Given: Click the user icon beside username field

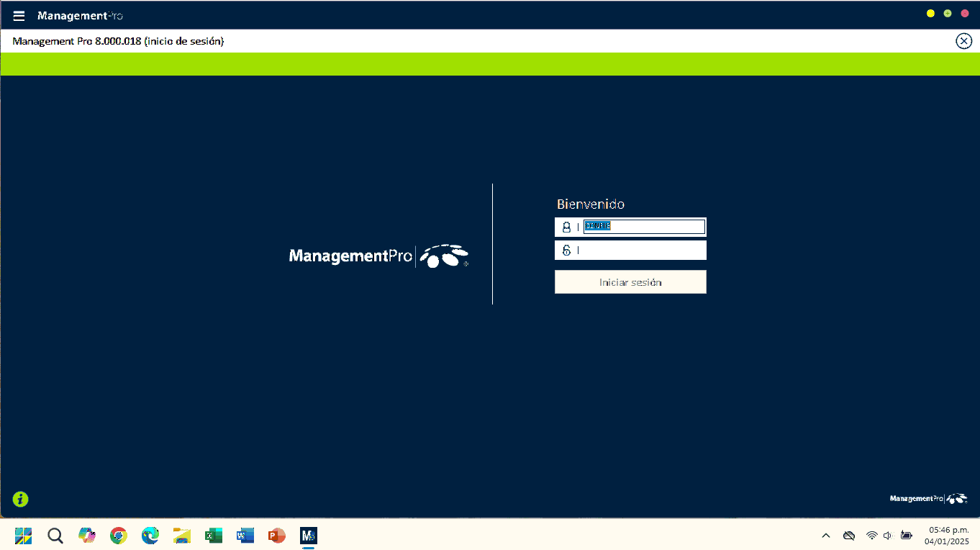Looking at the screenshot, I should [x=566, y=227].
